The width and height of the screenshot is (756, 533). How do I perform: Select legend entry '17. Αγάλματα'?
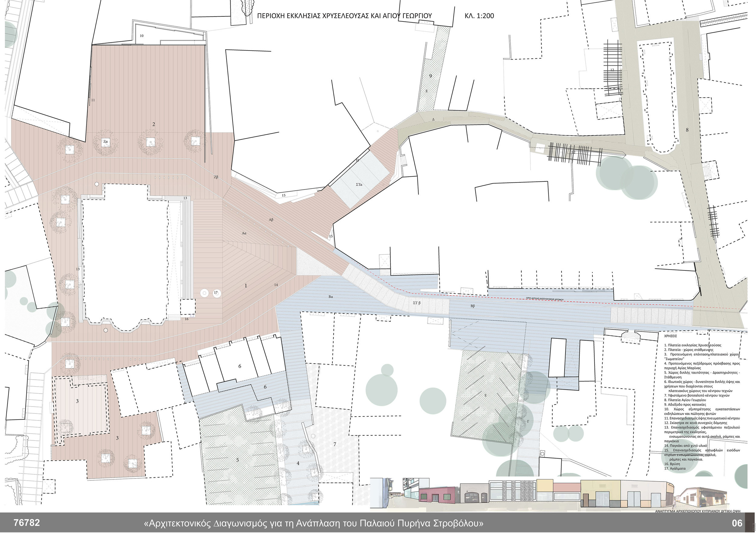coord(675,469)
